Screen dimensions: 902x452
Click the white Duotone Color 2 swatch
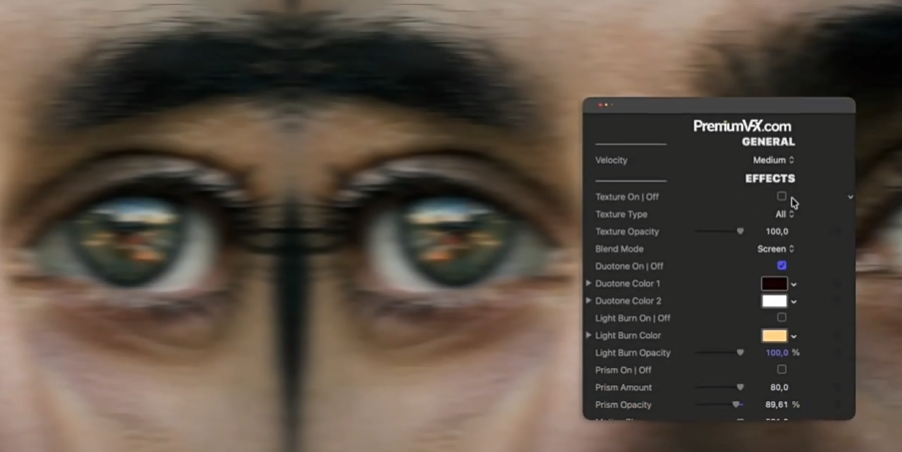coord(774,301)
